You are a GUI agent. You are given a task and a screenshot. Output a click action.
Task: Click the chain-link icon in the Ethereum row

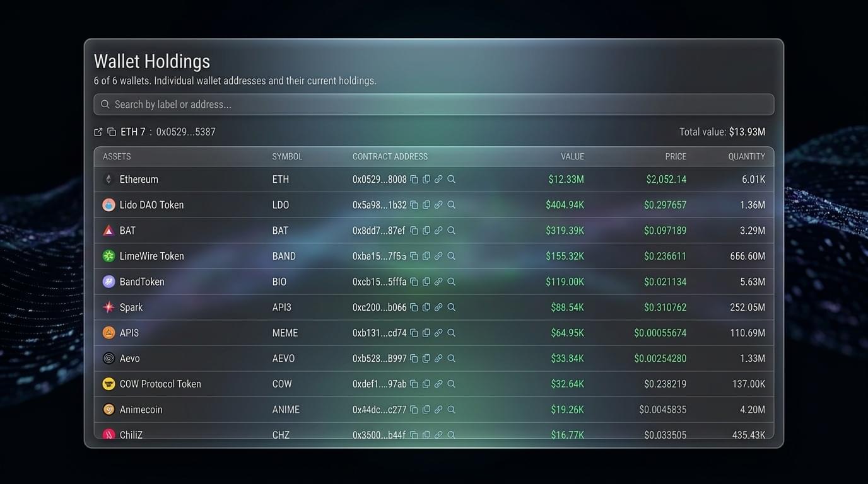coord(438,180)
